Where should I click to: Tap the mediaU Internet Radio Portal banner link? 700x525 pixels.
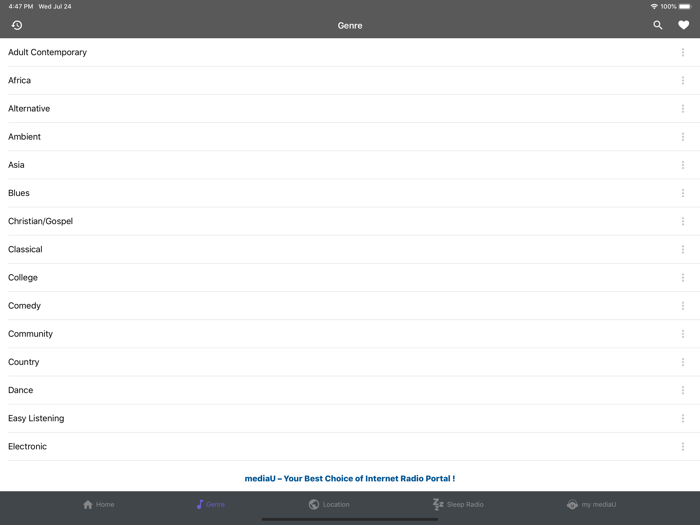click(350, 478)
